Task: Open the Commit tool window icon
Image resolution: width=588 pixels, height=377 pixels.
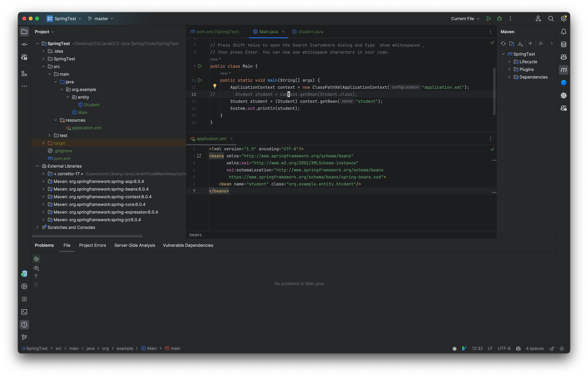Action: point(24,44)
